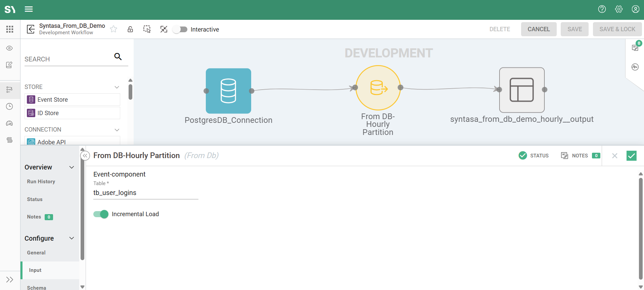Screen dimensions: 644x290
Task: Collapse the STORE section
Action: tap(117, 87)
